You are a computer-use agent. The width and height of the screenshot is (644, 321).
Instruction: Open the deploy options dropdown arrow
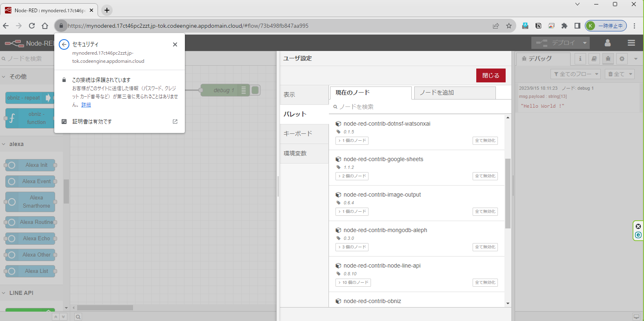585,43
